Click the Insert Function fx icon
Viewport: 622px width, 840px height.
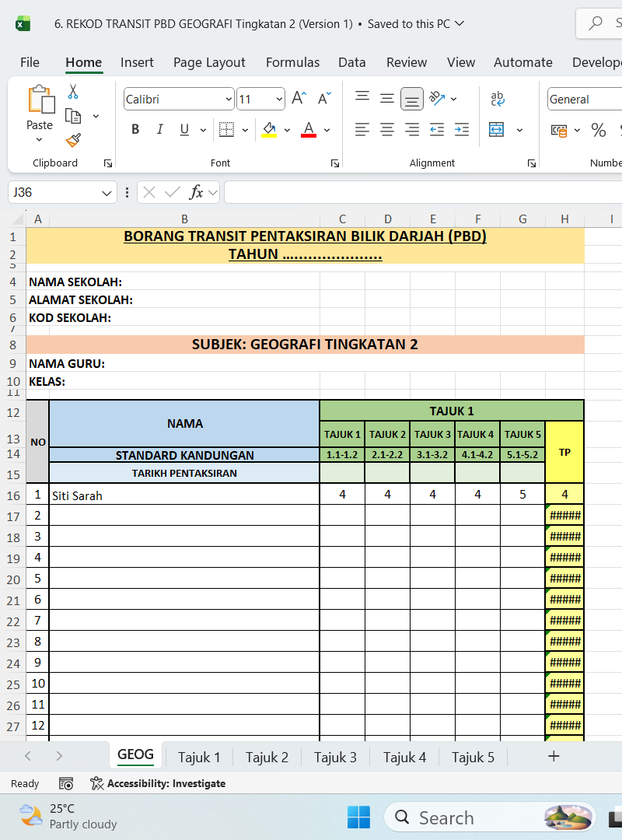[197, 192]
